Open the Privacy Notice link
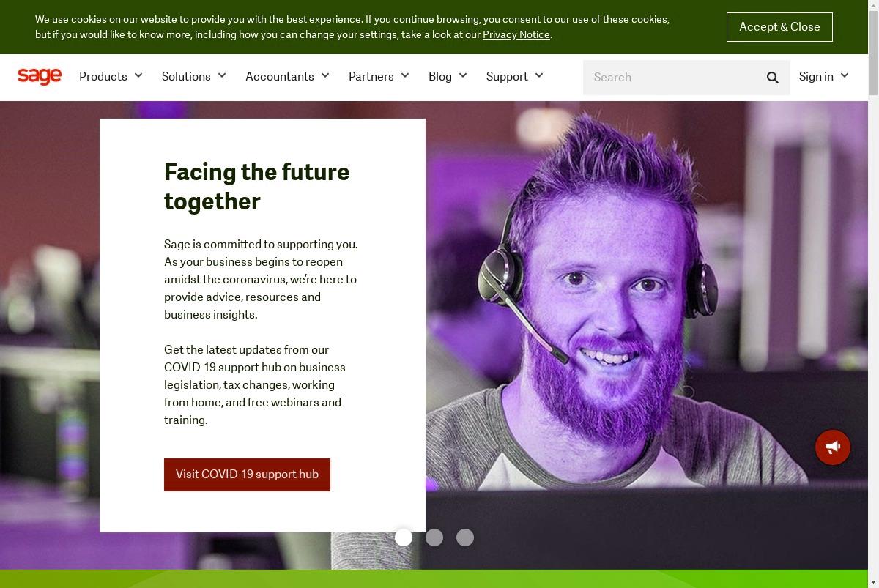879x588 pixels. click(x=516, y=34)
